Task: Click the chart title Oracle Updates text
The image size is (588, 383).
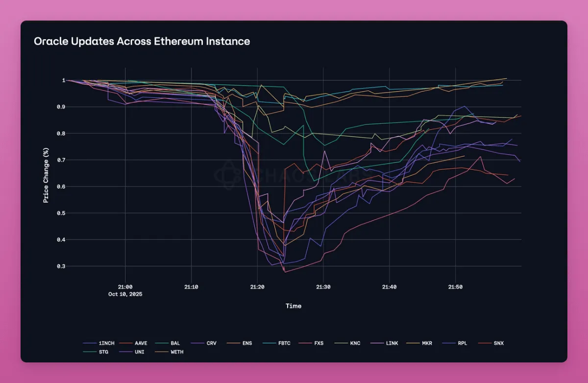Action: coord(142,42)
